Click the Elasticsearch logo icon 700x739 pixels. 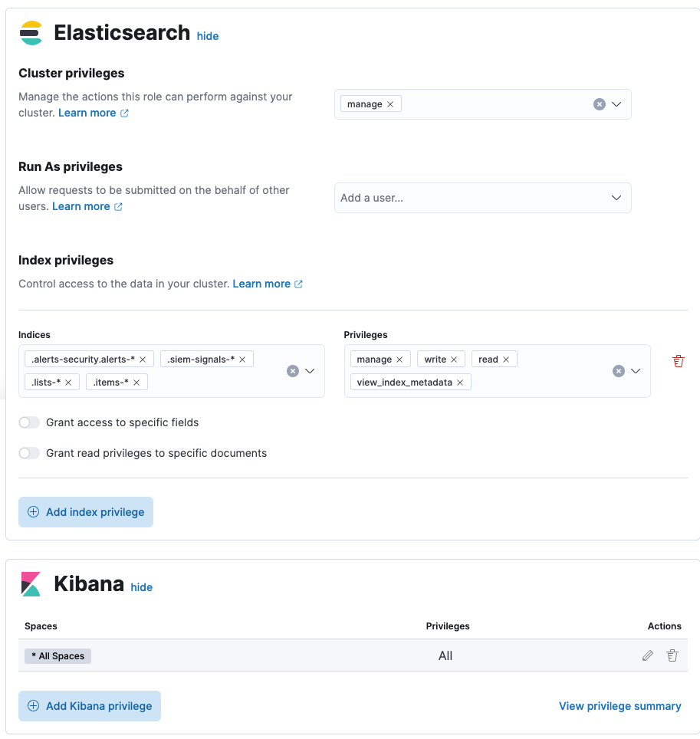pos(31,32)
